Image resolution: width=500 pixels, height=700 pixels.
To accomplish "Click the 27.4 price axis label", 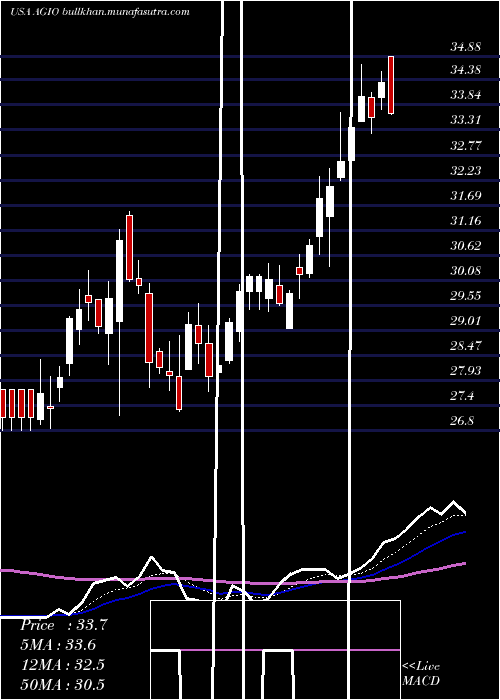I will point(462,396).
